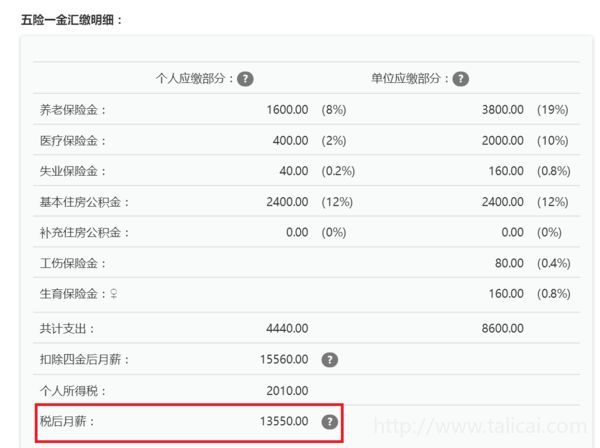This screenshot has width=600, height=448.
Task: Click employer supplementary fund amount 0.00
Action: tap(513, 232)
